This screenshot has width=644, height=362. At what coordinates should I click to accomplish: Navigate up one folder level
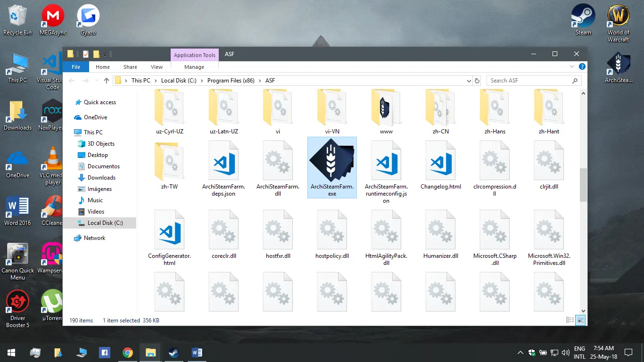(x=107, y=81)
